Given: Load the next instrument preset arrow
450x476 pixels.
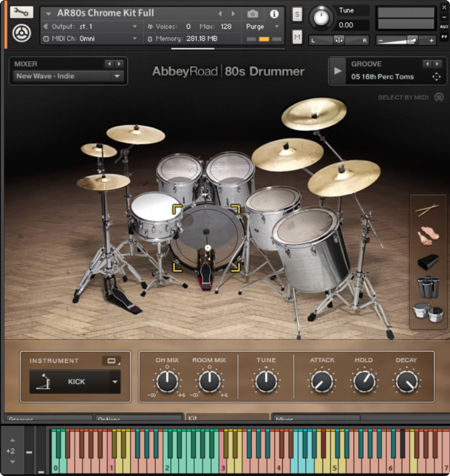Looking at the screenshot, I should [233, 14].
